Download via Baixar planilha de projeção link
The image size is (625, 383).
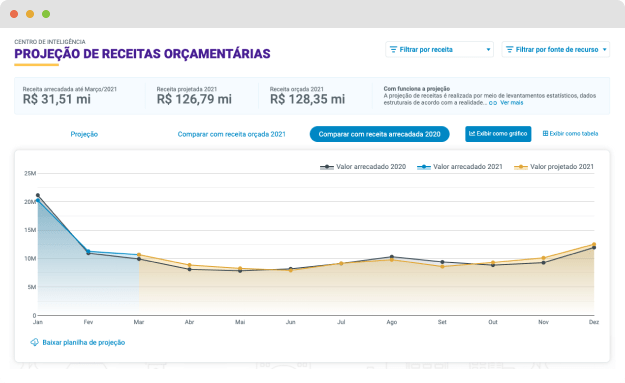tap(83, 342)
